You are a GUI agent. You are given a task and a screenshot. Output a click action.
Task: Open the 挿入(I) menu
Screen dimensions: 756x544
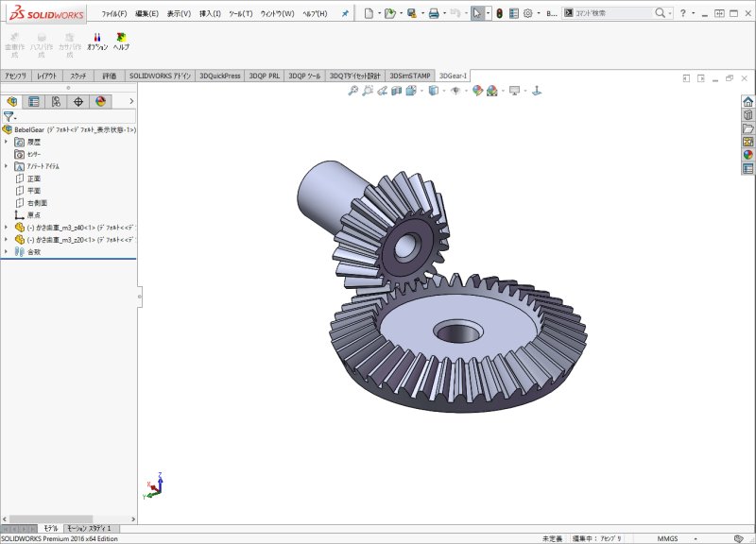pos(210,13)
